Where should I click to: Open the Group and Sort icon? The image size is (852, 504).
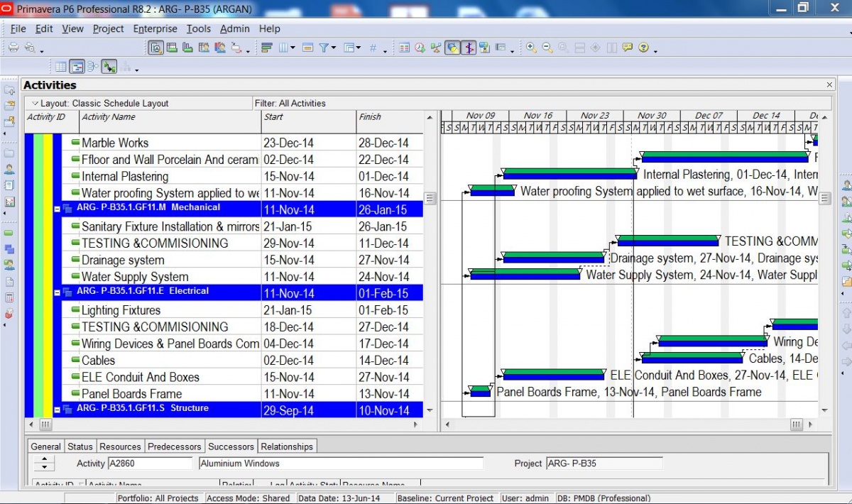(349, 48)
